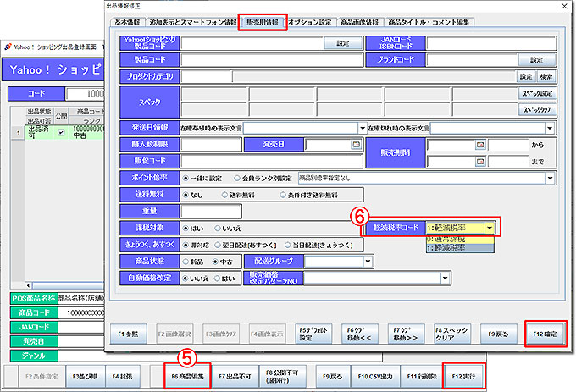The height and width of the screenshot is (392, 576).
Task: Toggle the 公開 checkbox in row 1
Action: point(61,132)
